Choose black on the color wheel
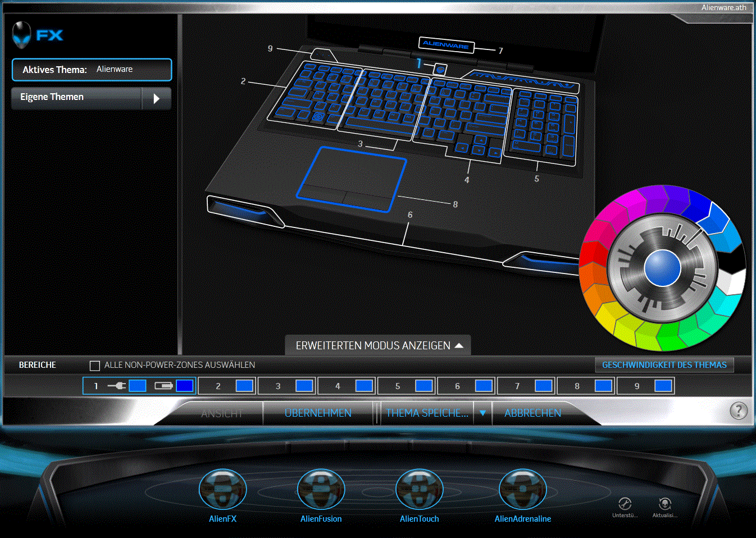Viewport: 756px width, 538px height. (732, 259)
